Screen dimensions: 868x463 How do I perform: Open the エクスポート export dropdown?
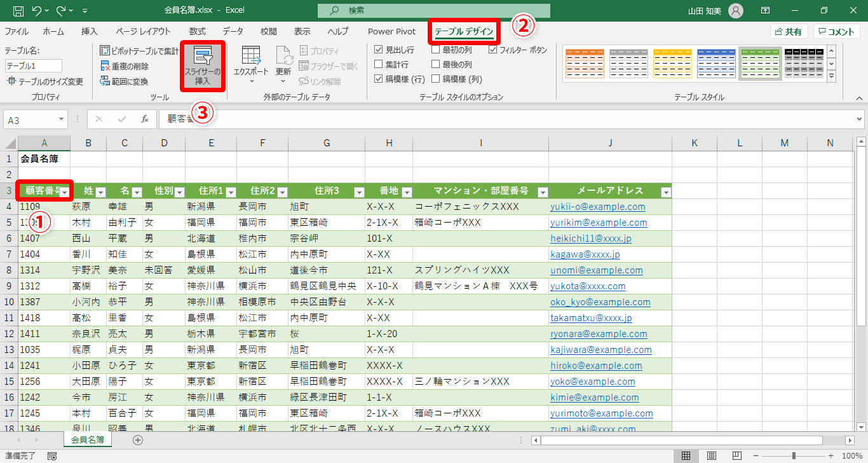(x=251, y=66)
